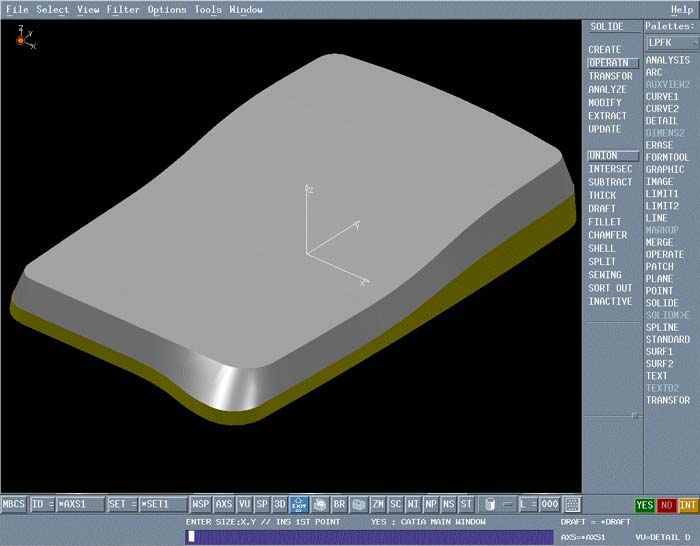The image size is (700, 546).
Task: Toggle the SP space button
Action: [261, 504]
